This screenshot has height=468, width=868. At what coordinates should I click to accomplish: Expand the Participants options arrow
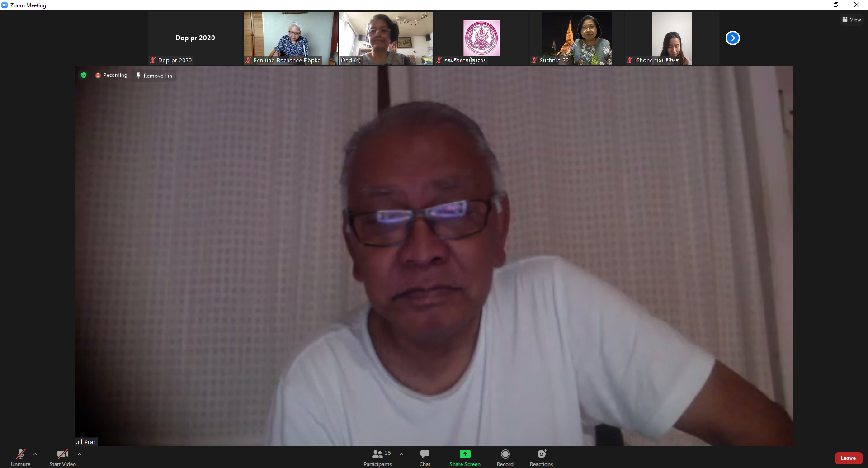pos(401,454)
